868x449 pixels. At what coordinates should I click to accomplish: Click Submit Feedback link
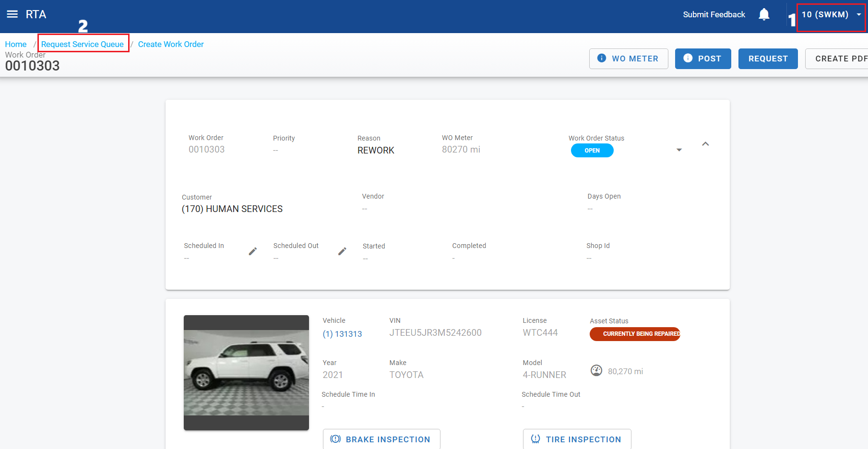(x=714, y=14)
